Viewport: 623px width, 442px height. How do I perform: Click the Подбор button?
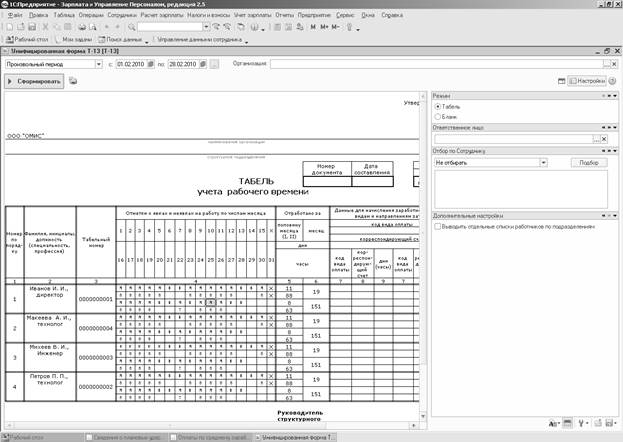coord(589,163)
